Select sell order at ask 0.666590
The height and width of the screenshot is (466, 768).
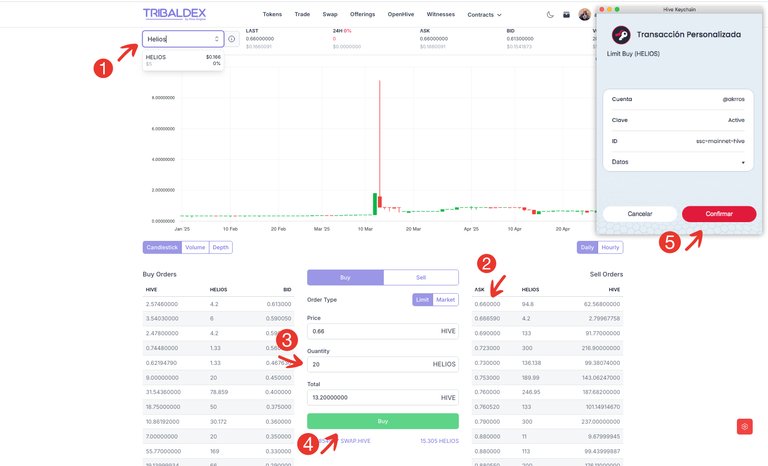(x=547, y=319)
